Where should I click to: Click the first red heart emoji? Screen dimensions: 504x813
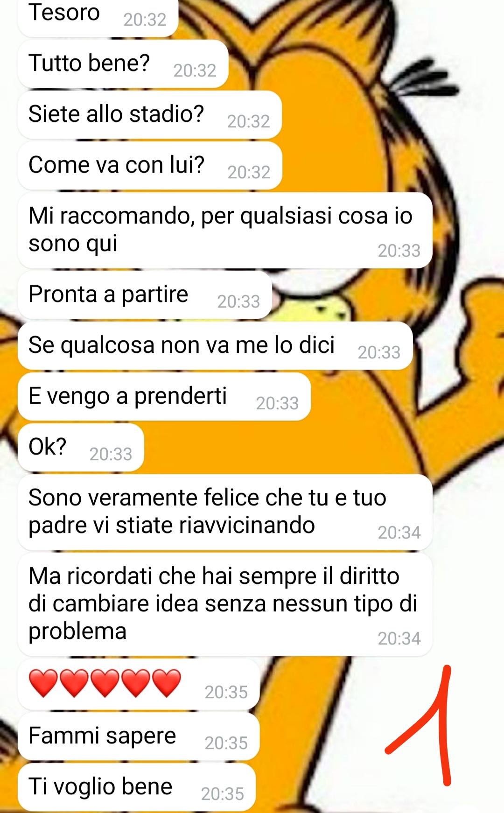coord(43,683)
